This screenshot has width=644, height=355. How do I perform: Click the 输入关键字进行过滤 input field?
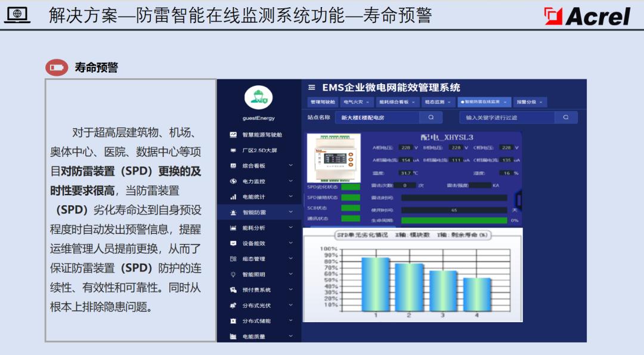click(507, 117)
